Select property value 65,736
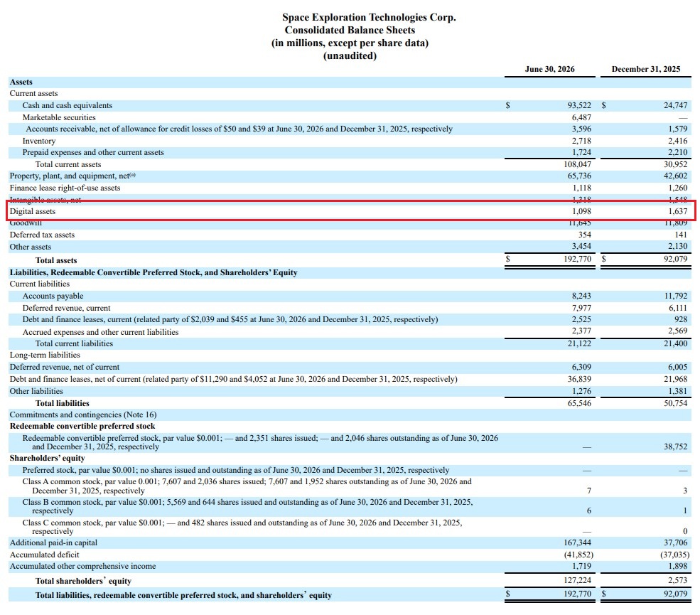The image size is (700, 615). 579,176
